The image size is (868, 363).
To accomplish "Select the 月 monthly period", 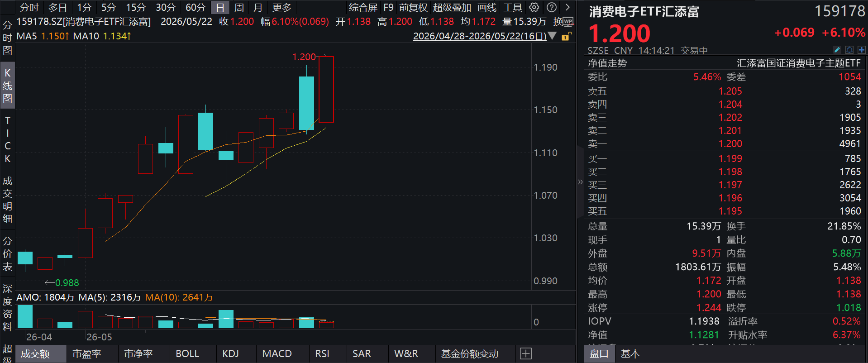I will [x=258, y=7].
